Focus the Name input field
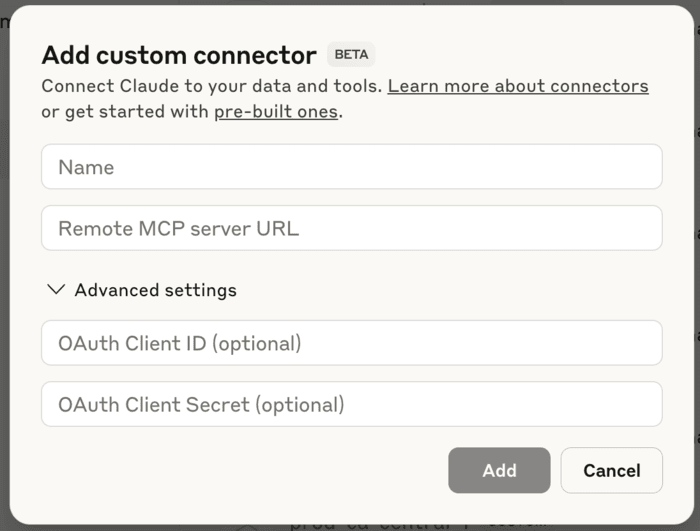 351,167
